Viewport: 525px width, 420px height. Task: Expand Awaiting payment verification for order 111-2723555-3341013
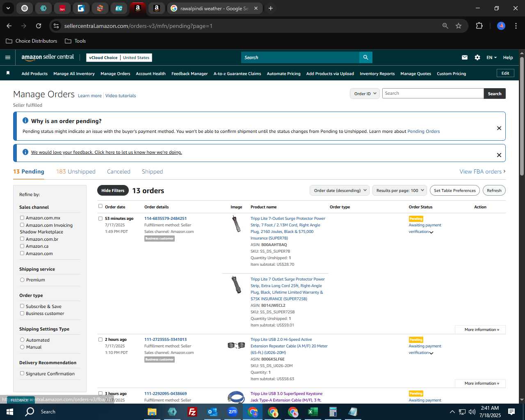point(431,353)
